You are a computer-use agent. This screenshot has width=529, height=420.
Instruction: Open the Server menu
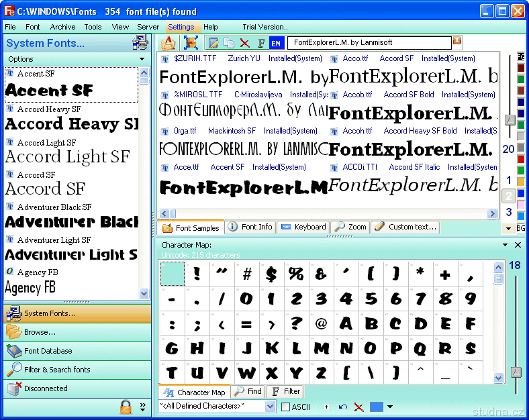pos(148,27)
